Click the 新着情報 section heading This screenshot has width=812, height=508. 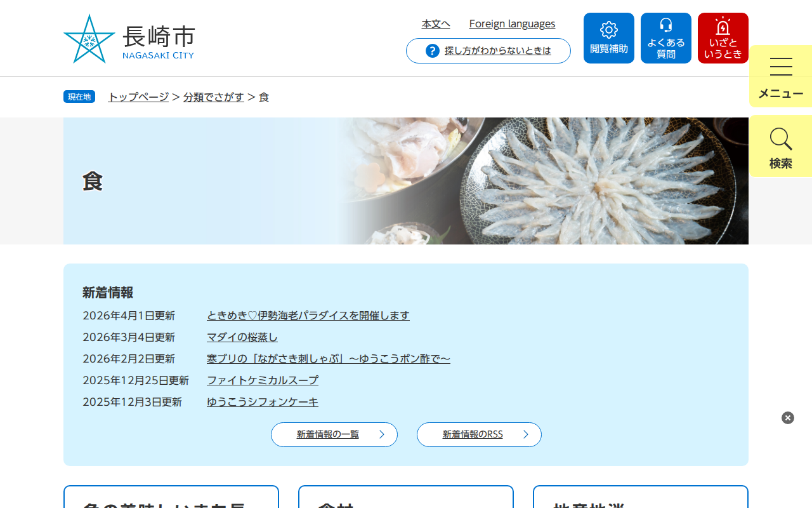(108, 293)
